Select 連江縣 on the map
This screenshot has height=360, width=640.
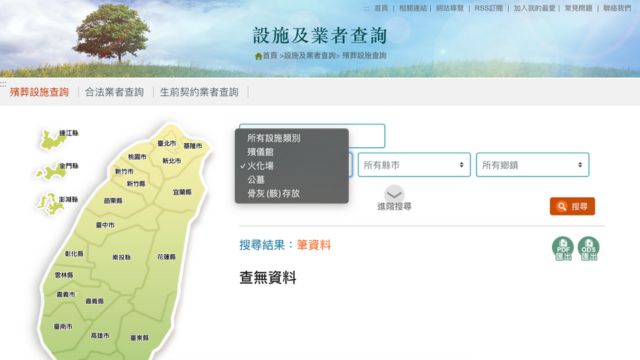[69, 133]
